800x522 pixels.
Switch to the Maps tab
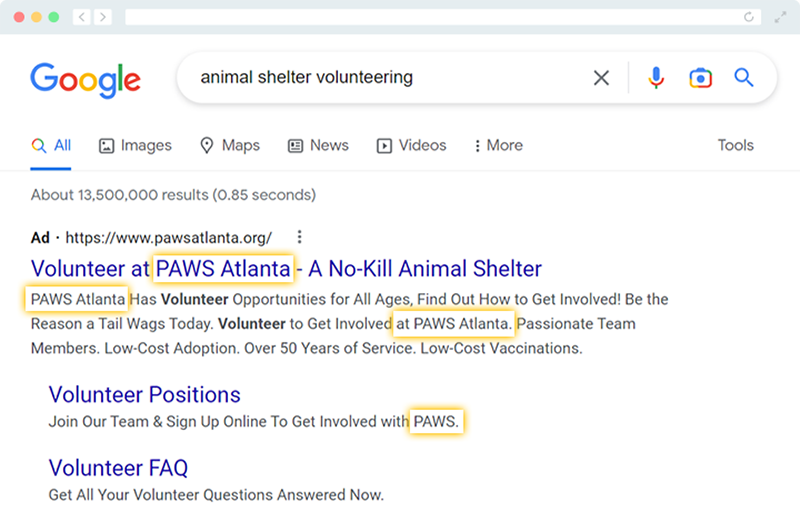[x=230, y=145]
